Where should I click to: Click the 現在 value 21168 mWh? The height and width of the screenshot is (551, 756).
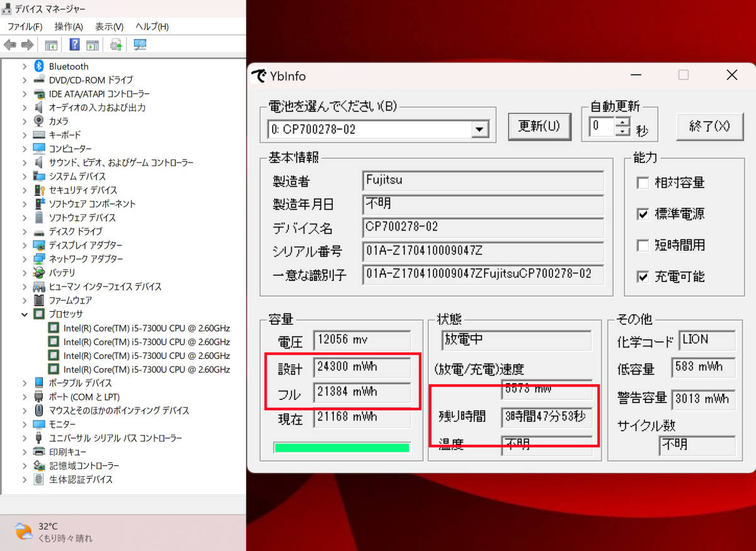362,418
